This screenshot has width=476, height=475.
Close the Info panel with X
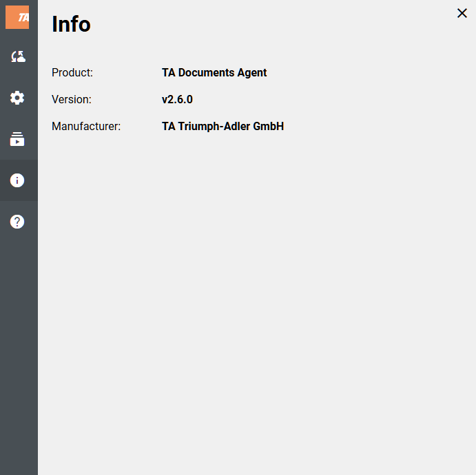pyautogui.click(x=462, y=13)
